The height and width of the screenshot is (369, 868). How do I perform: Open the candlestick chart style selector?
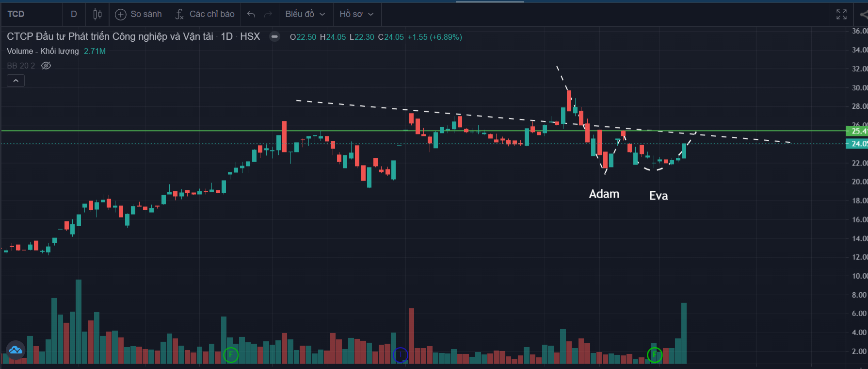coord(97,14)
